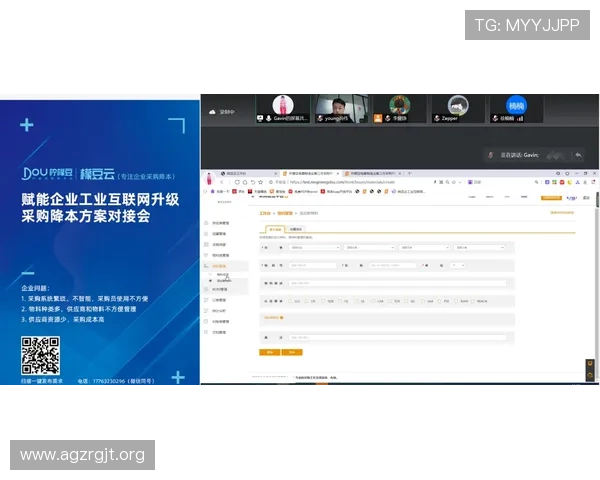Click Zepper's avatar in the meeting bar
Viewport: 600px width, 480px height.
[x=458, y=105]
